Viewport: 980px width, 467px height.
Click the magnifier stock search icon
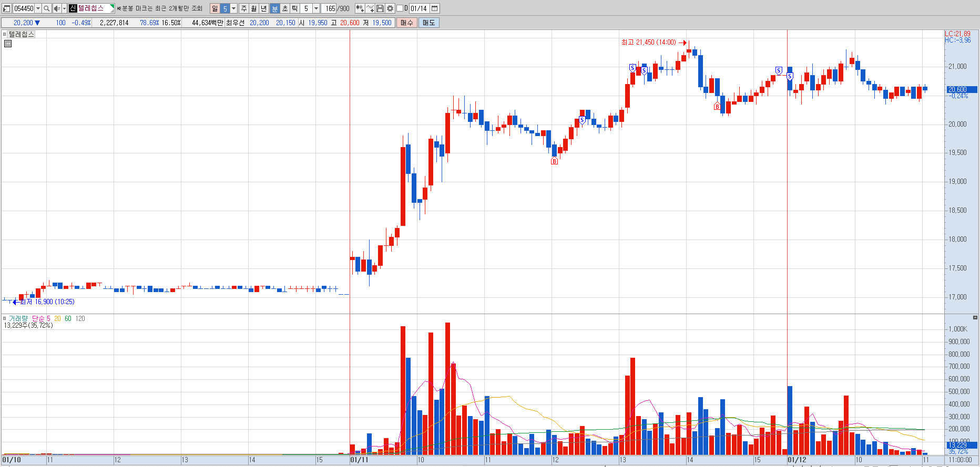click(46, 8)
